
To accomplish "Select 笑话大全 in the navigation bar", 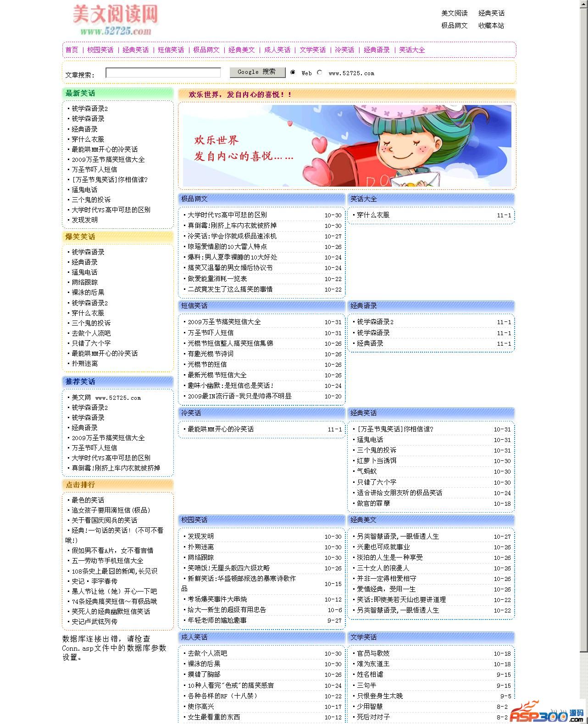I will [412, 50].
